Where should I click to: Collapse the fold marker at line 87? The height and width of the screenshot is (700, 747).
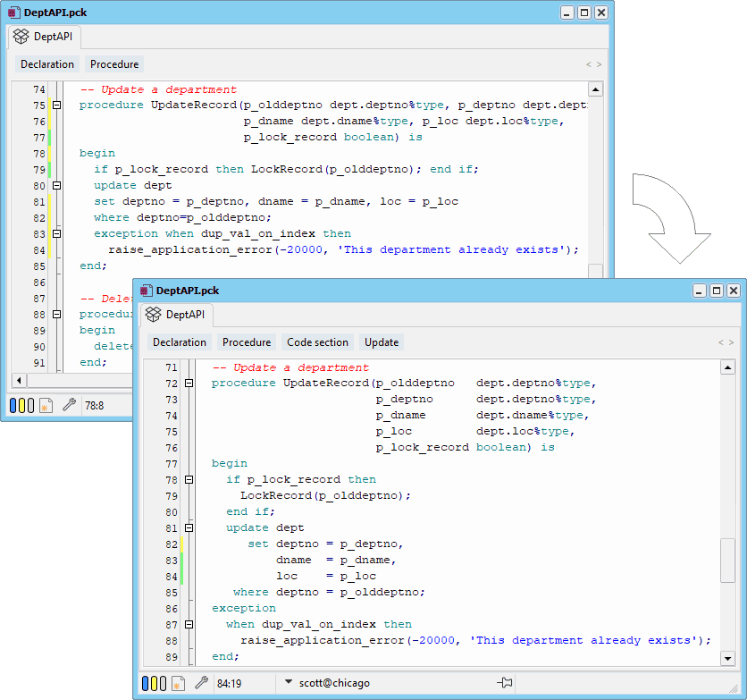point(189,624)
